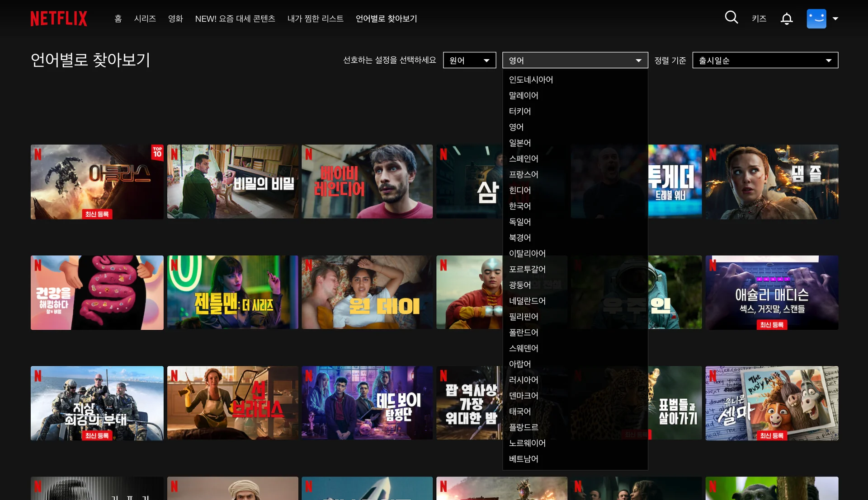Screen dimensions: 868x500
Task: Click the 키즈 link
Action: 759,19
